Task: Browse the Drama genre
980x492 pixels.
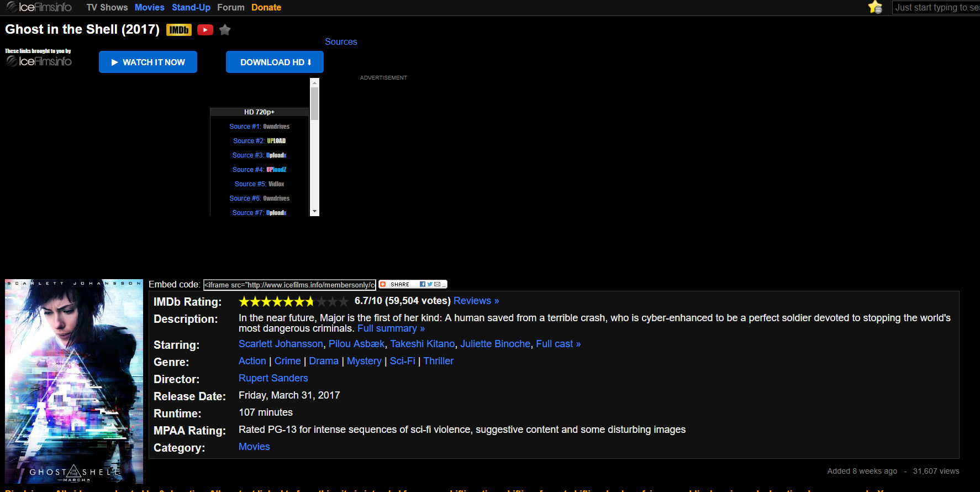Action: pyautogui.click(x=324, y=361)
